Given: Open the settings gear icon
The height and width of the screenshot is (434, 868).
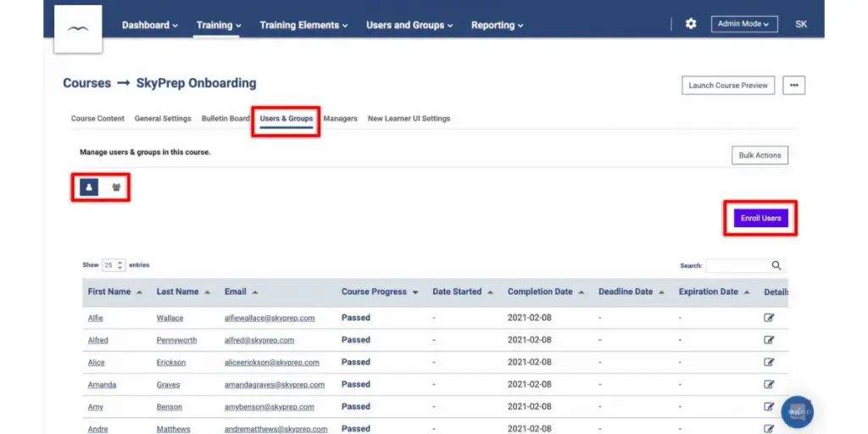Looking at the screenshot, I should pyautogui.click(x=690, y=24).
